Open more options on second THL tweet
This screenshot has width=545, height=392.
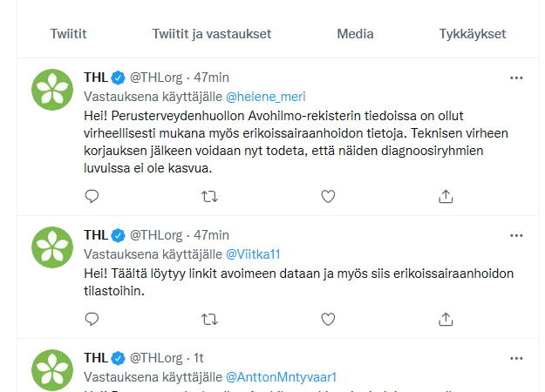516,235
